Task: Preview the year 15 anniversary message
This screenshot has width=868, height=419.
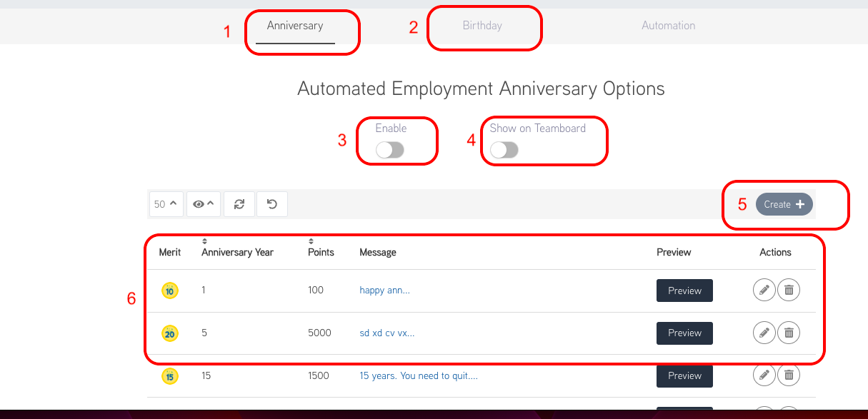Action: point(684,375)
